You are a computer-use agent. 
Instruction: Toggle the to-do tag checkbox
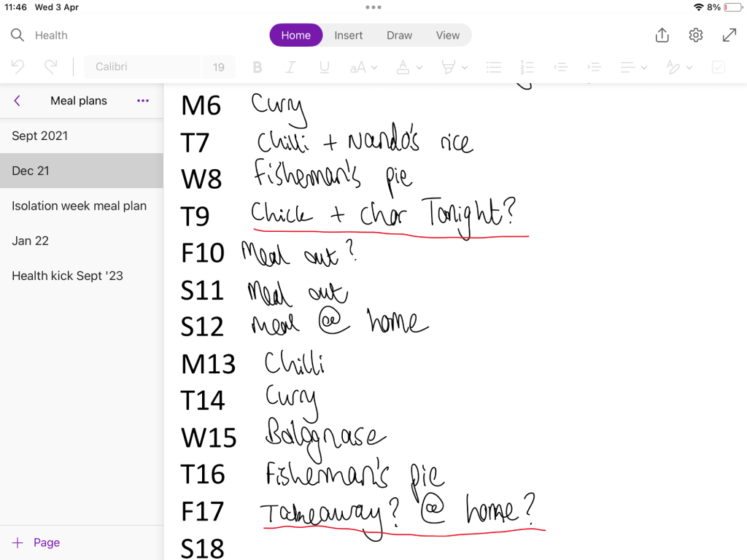click(x=719, y=67)
